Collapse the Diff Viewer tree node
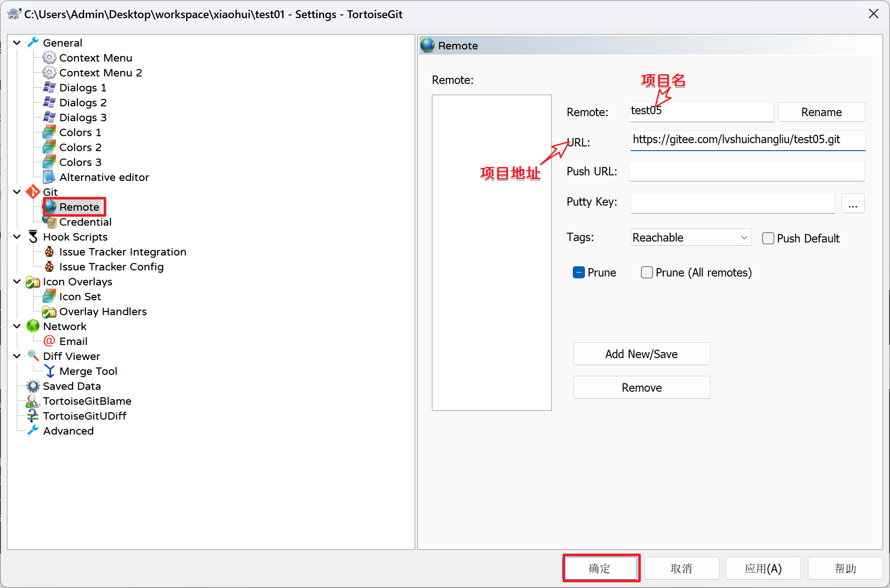890x588 pixels. pyautogui.click(x=17, y=356)
